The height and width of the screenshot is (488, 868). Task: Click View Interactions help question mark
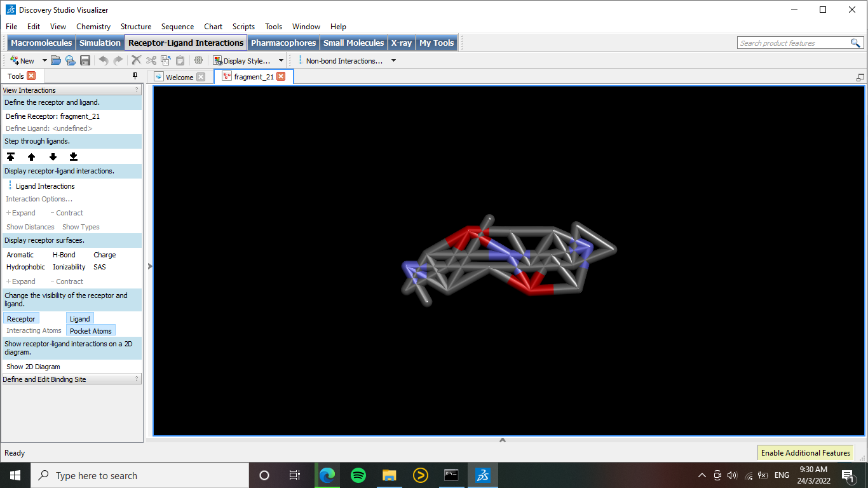[137, 90]
